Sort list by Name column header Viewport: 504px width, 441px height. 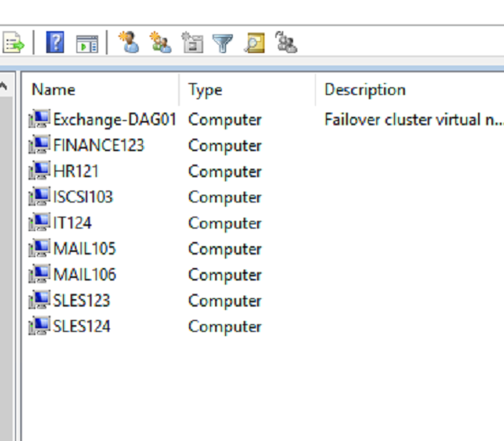[54, 90]
